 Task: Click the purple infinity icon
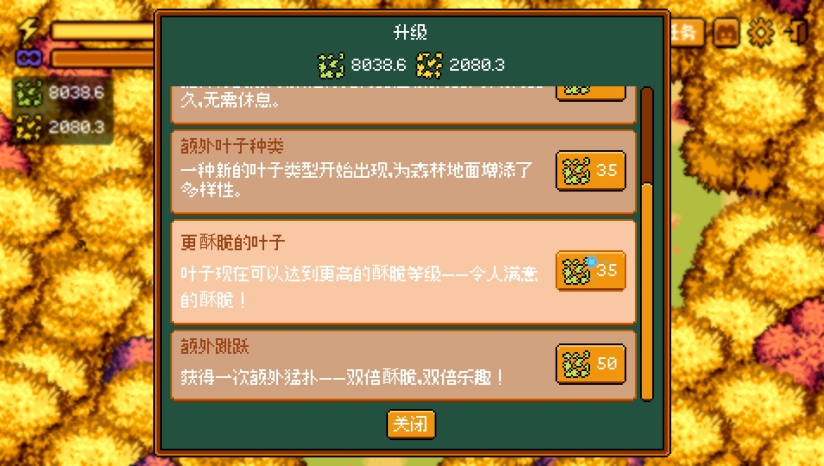pyautogui.click(x=28, y=58)
